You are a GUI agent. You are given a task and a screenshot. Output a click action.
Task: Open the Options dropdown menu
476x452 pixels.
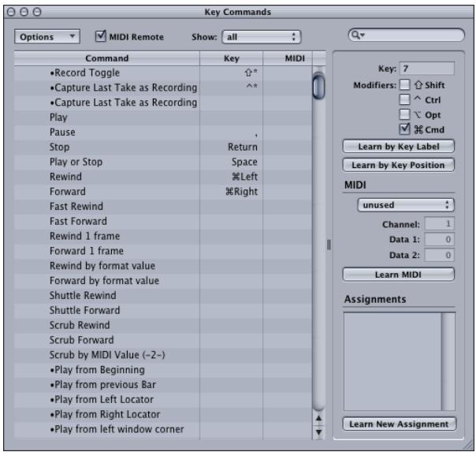click(47, 37)
